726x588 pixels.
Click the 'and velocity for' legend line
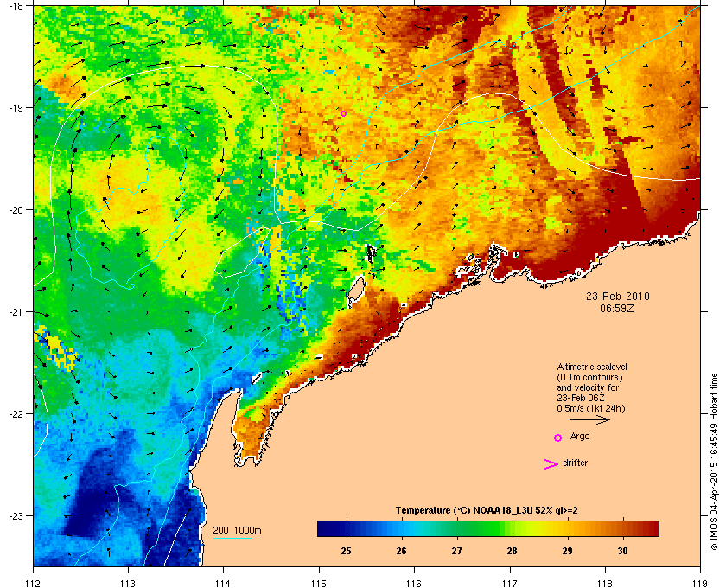(588, 387)
